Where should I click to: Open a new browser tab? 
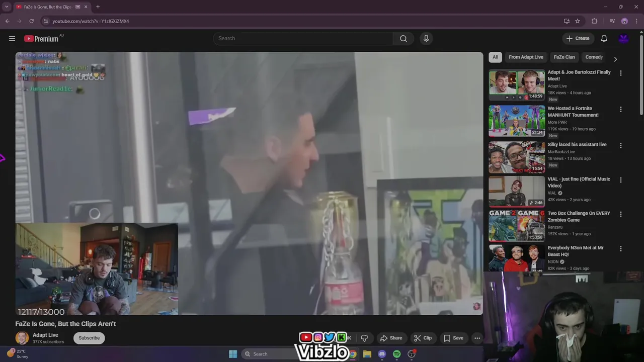pyautogui.click(x=98, y=7)
